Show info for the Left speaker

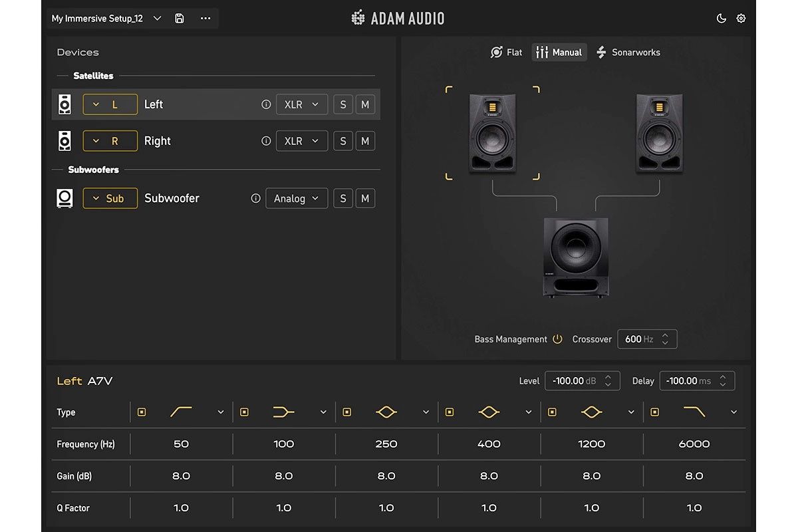pos(266,104)
